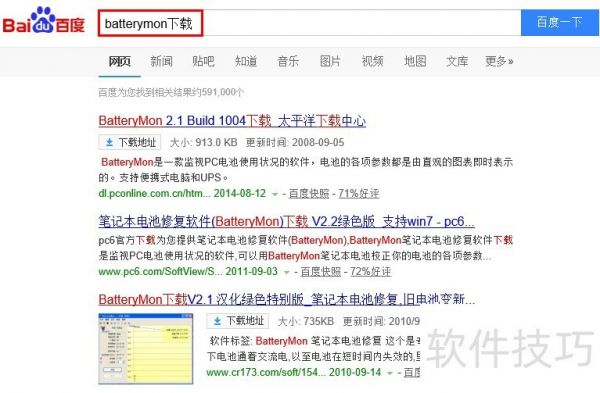Open the 知道 tab
Viewport: 600px width, 393px height.
[x=246, y=61]
